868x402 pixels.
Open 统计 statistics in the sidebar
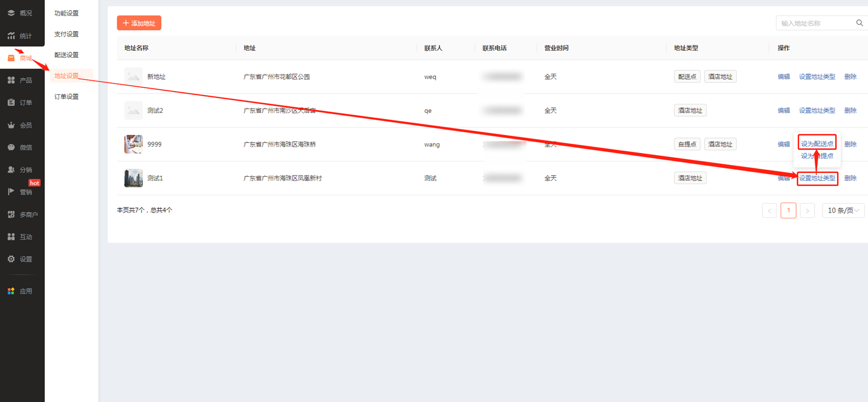pos(20,36)
